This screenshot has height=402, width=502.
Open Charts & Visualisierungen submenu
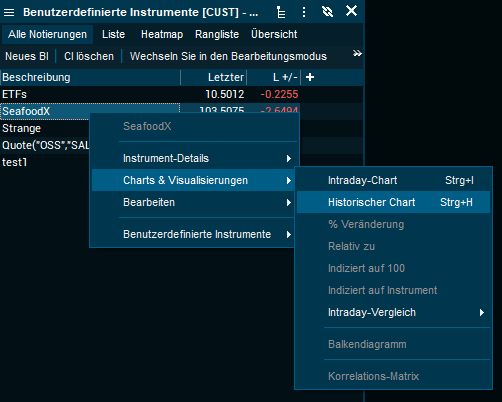point(193,180)
